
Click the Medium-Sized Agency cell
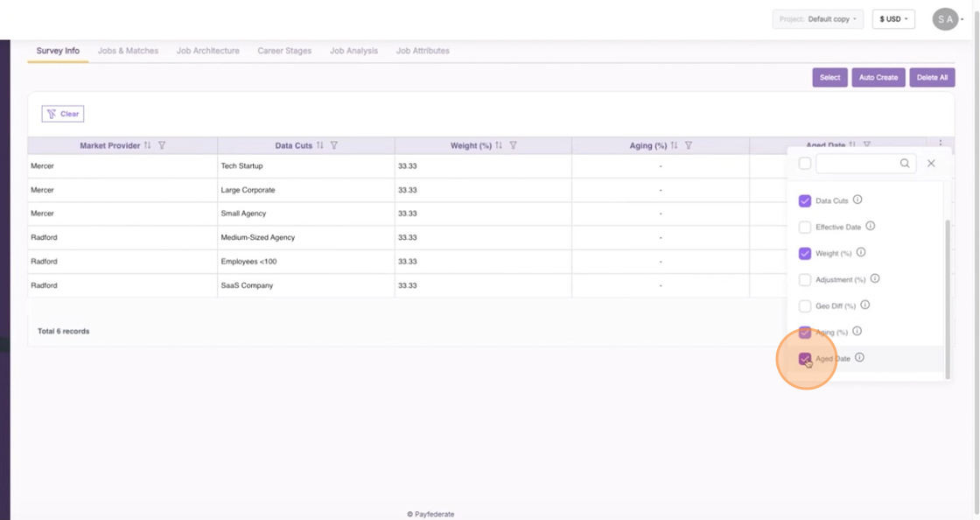(x=305, y=237)
